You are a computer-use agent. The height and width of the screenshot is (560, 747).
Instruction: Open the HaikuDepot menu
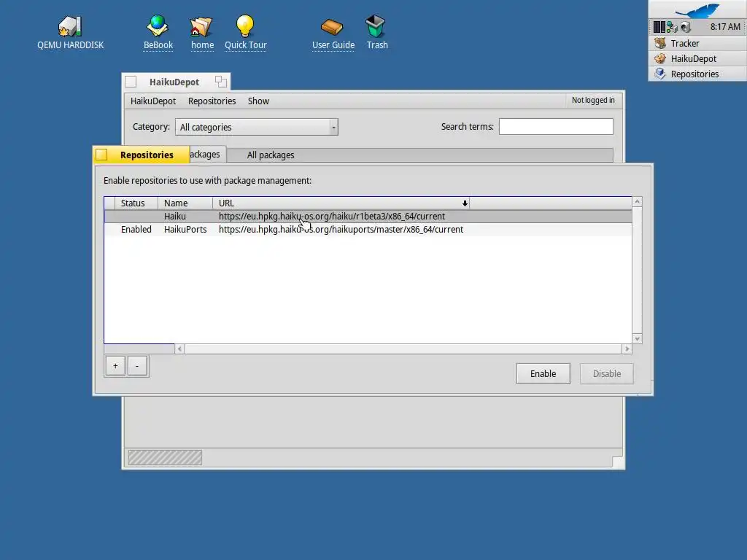coord(153,101)
